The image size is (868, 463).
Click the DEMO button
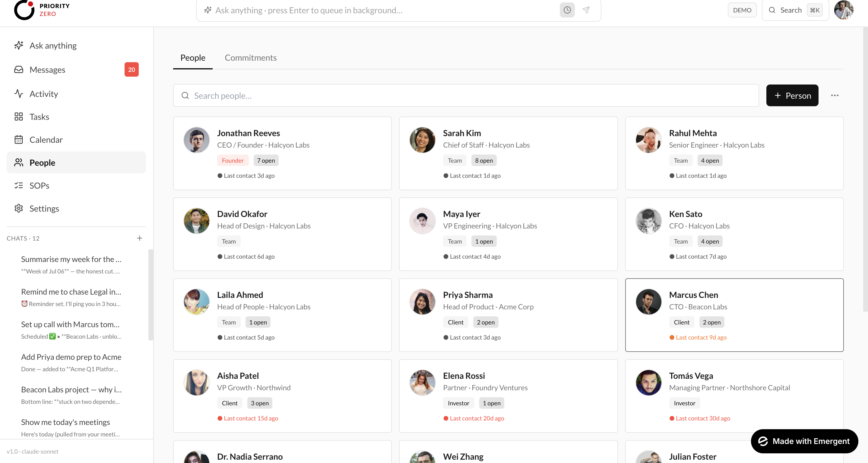(742, 10)
